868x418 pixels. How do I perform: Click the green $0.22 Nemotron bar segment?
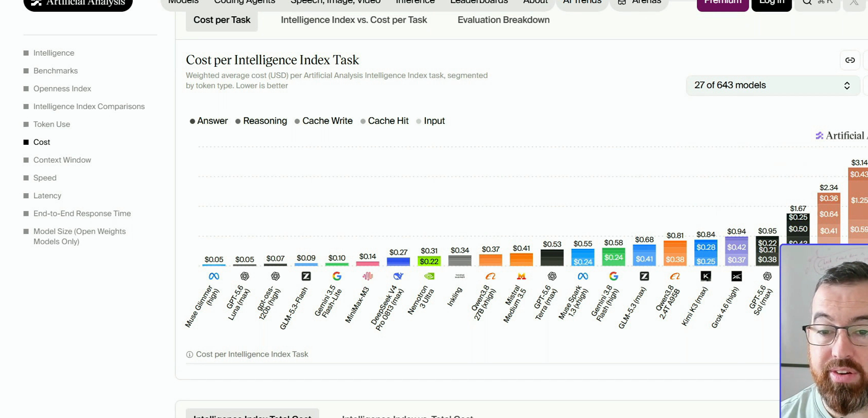429,261
